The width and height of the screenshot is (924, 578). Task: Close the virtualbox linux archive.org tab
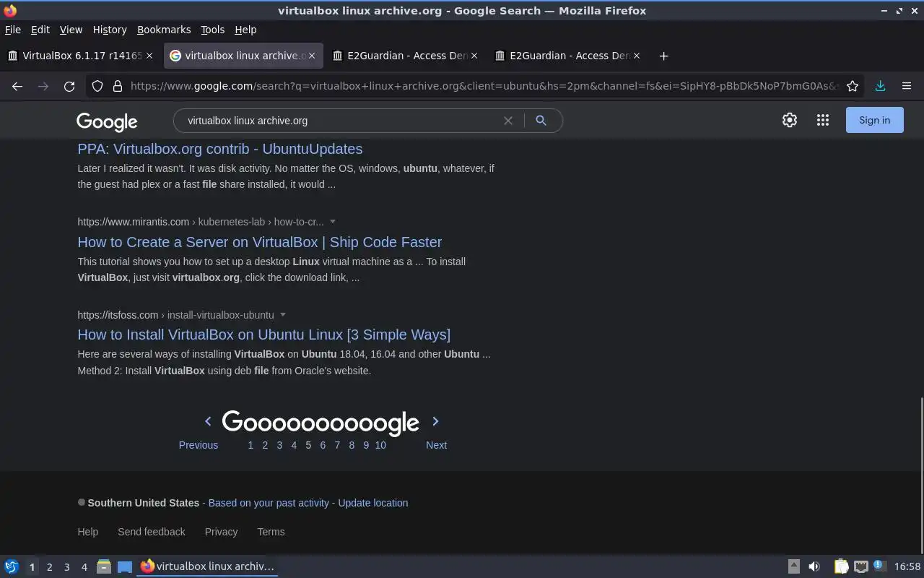(312, 56)
